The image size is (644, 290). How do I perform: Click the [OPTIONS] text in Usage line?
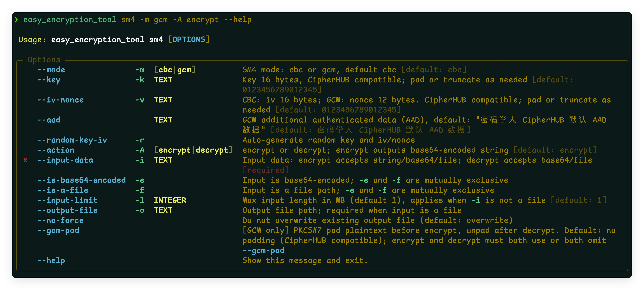[x=189, y=39]
